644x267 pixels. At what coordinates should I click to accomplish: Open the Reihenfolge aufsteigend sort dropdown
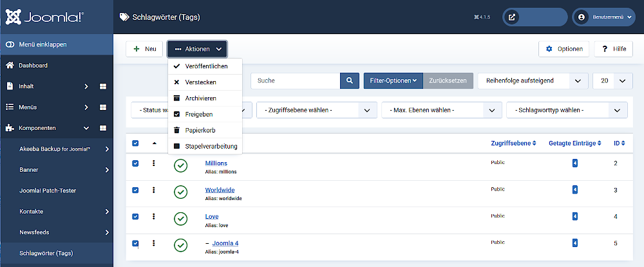(533, 81)
